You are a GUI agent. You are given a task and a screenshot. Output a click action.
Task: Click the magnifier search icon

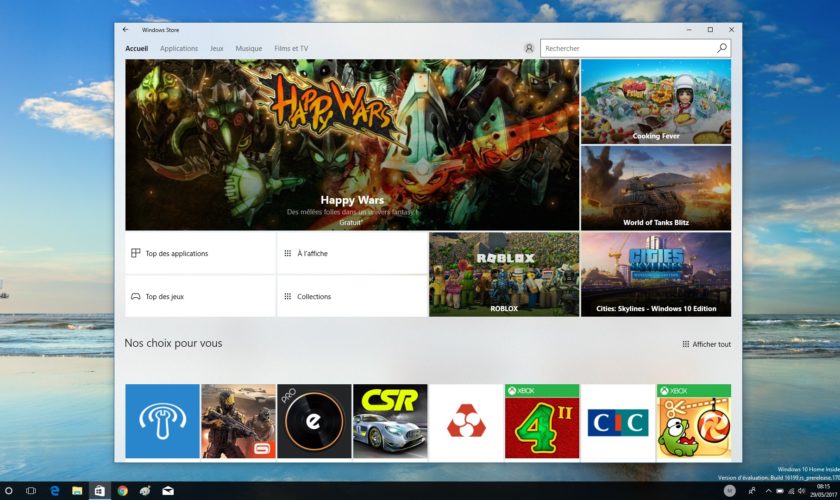coord(722,48)
